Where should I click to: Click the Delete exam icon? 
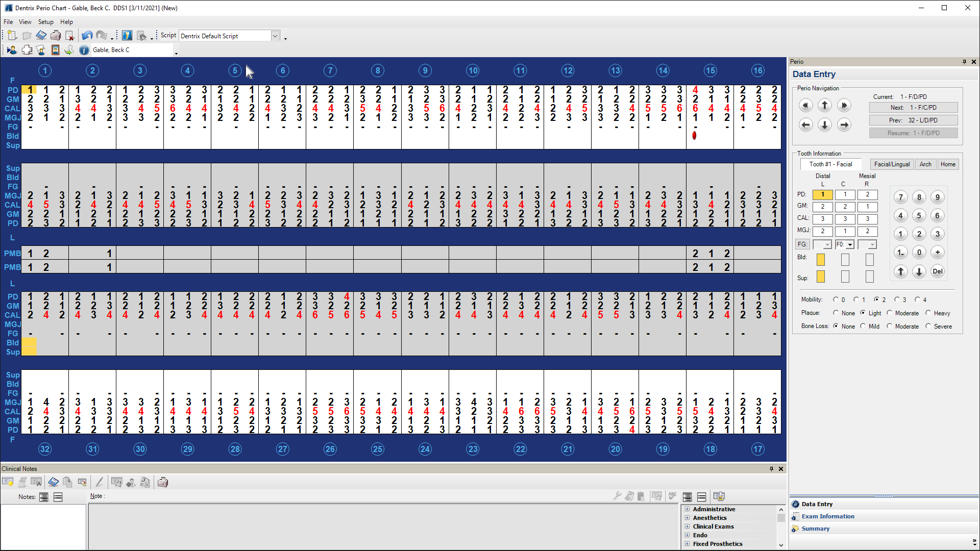(x=69, y=36)
